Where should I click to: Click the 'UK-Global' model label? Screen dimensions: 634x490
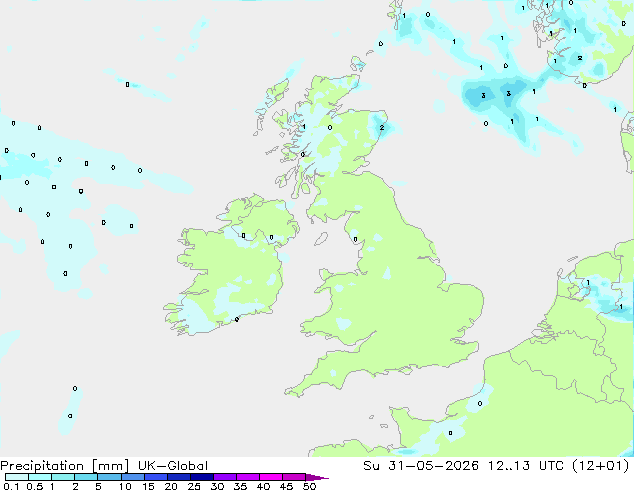click(173, 466)
